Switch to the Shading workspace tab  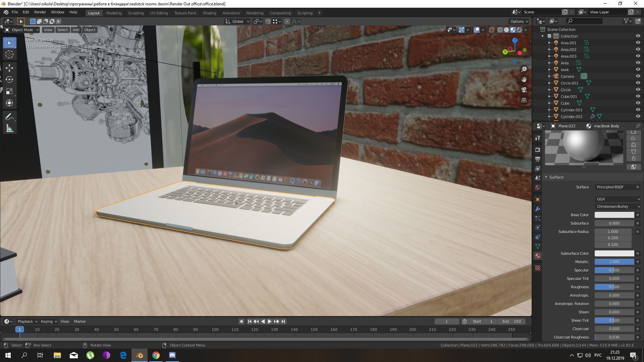click(x=209, y=13)
